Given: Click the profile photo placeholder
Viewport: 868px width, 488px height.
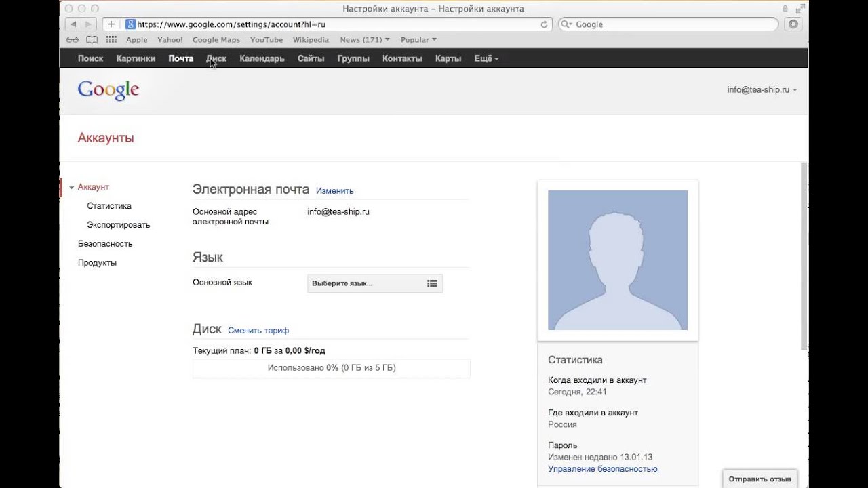Looking at the screenshot, I should click(618, 260).
